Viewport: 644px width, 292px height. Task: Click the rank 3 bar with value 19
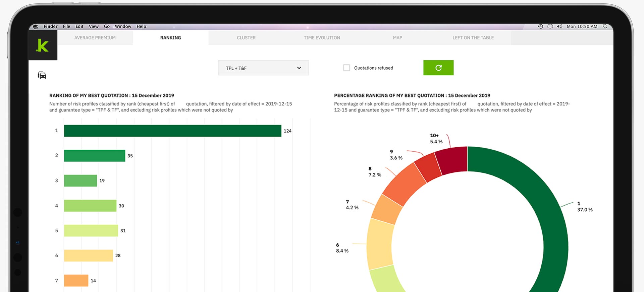tap(80, 180)
